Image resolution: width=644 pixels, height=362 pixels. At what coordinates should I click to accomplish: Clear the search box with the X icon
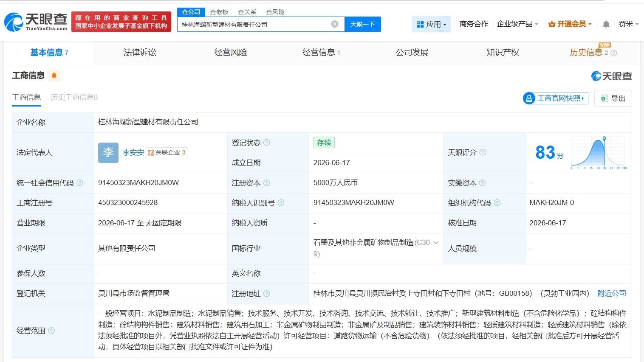(x=335, y=24)
